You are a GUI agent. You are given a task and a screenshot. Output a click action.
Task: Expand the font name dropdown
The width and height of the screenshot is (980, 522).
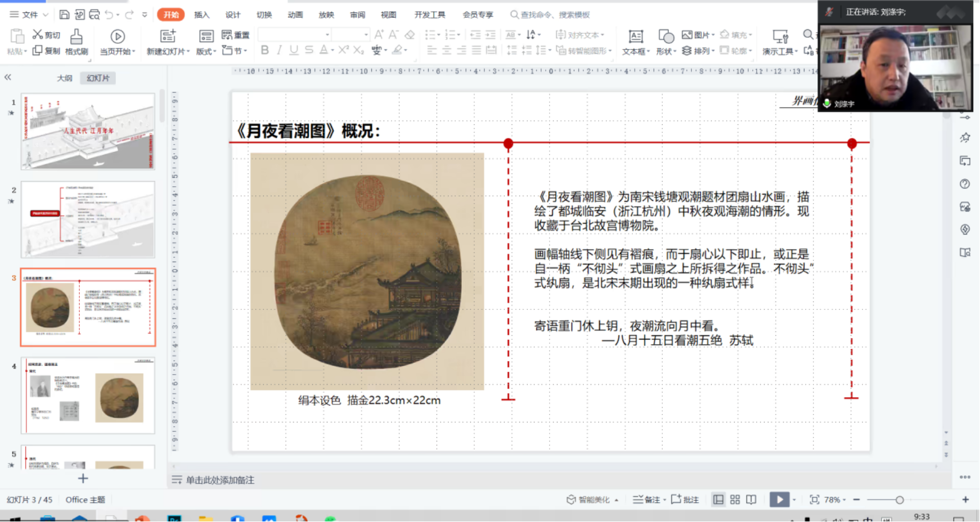(x=327, y=35)
